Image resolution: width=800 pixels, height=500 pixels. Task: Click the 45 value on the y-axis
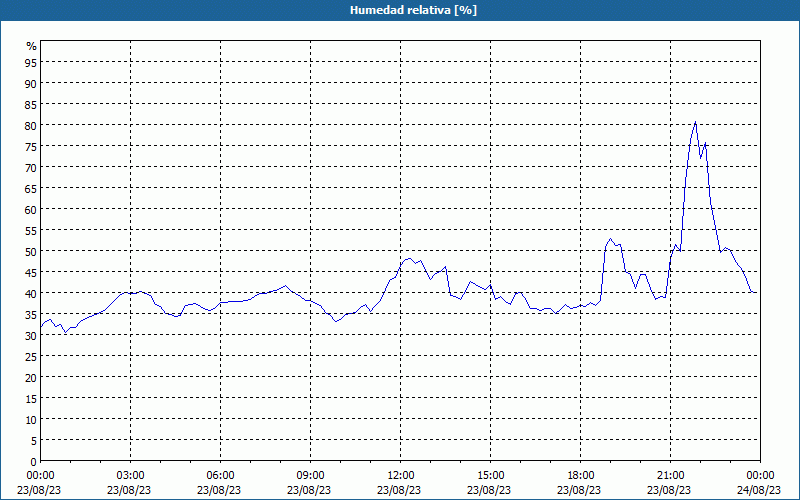pyautogui.click(x=31, y=272)
